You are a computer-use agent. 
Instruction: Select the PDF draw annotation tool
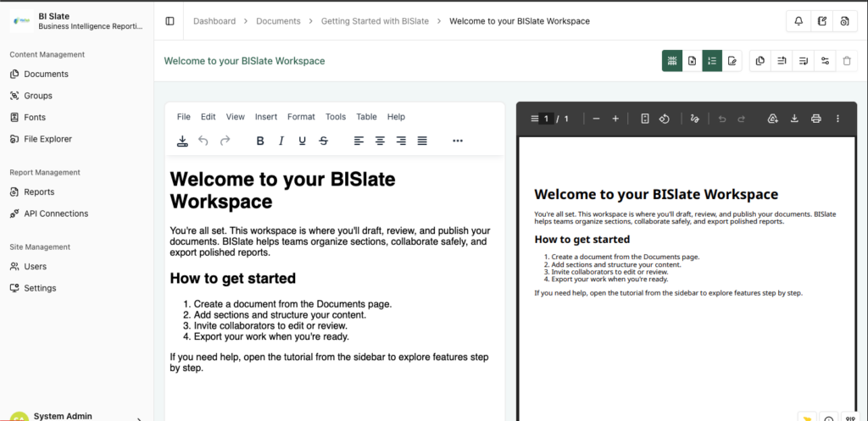pyautogui.click(x=695, y=119)
